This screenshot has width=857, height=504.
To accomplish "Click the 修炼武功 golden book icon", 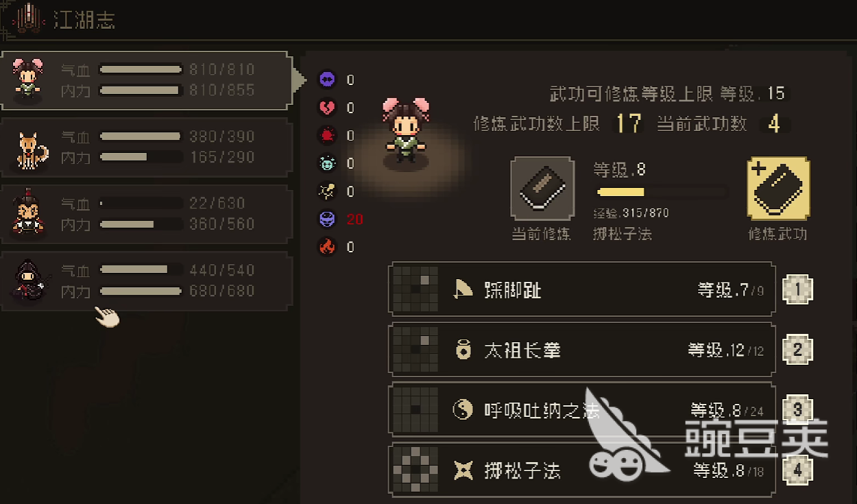I will point(778,189).
